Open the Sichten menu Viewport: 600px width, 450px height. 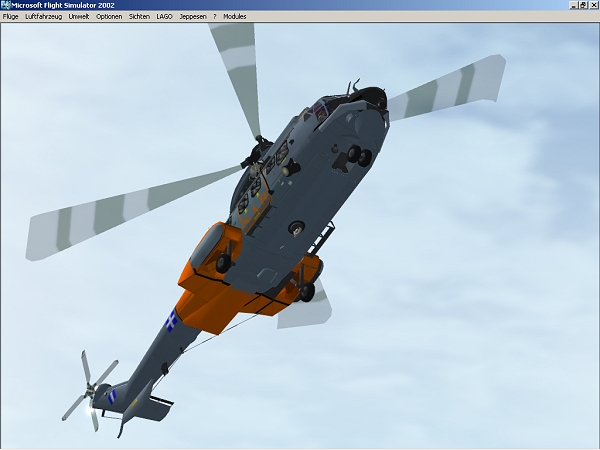coord(139,17)
